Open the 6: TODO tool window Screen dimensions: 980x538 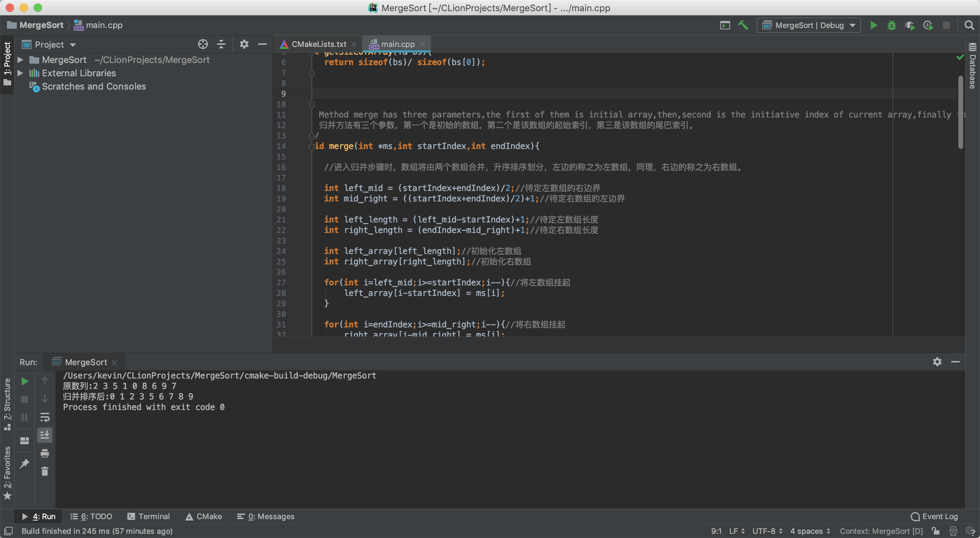(x=91, y=516)
